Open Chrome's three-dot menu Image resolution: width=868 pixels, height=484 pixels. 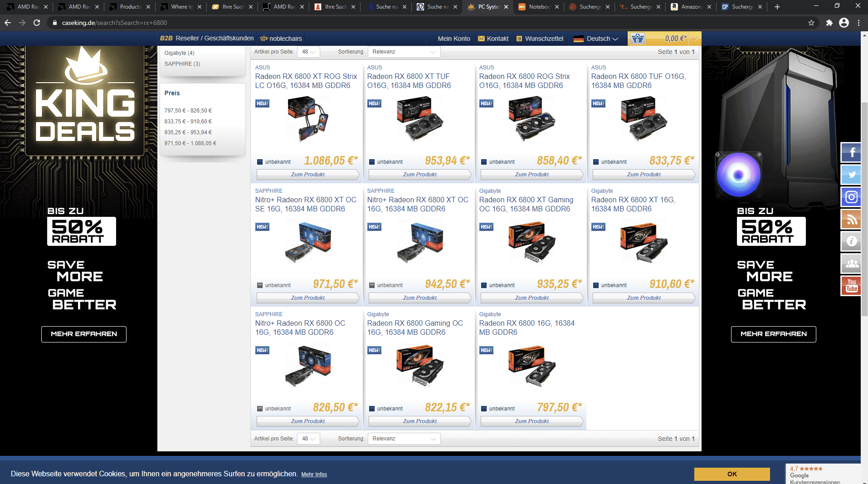tap(858, 23)
